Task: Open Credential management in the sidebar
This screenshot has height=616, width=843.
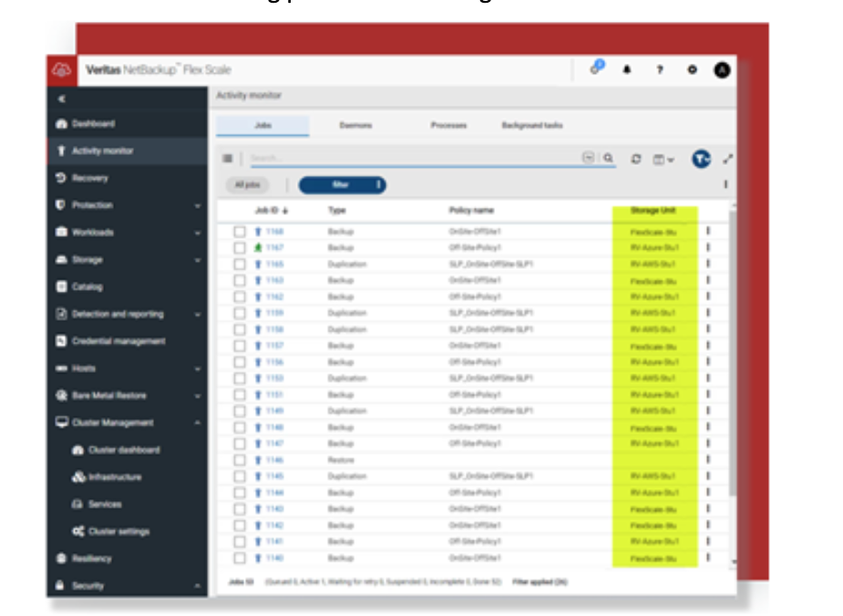Action: [x=111, y=341]
